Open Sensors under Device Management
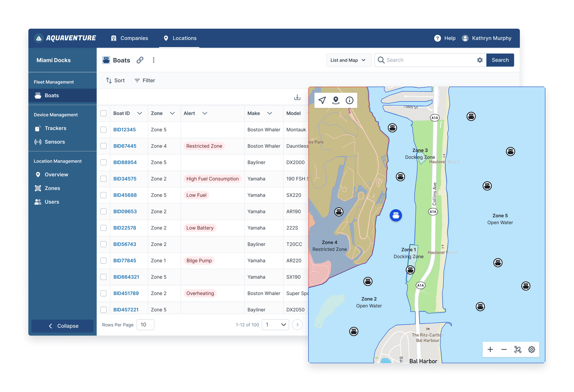 pyautogui.click(x=38, y=142)
